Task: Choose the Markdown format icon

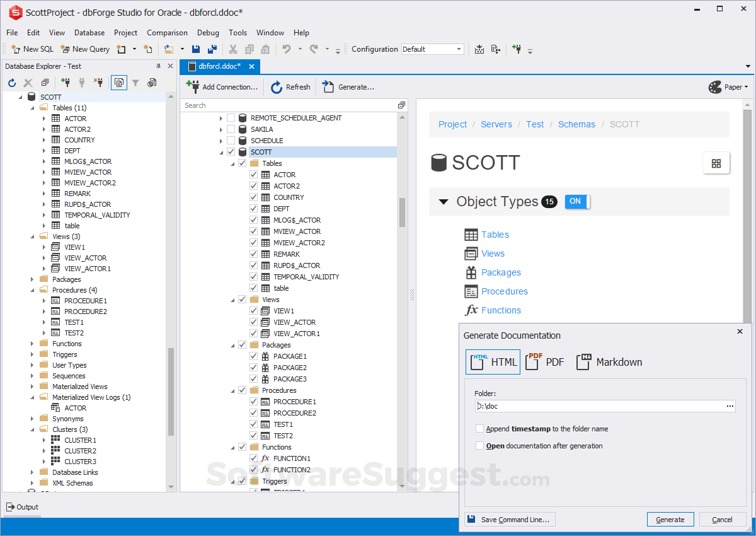Action: 583,362
